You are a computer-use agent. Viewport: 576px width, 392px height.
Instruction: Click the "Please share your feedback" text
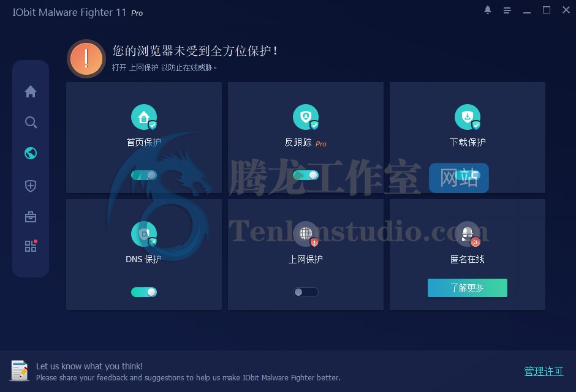tap(188, 378)
